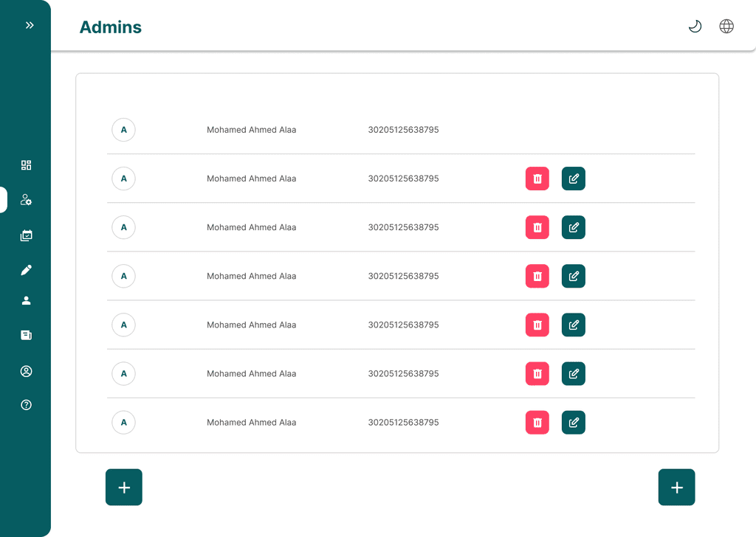
Task: Open the solid person sidebar icon
Action: (x=27, y=300)
